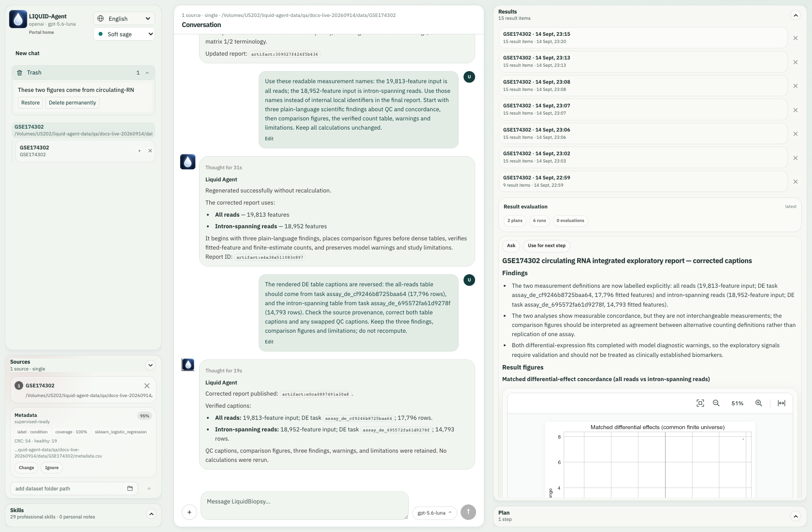Remove the GSE174302 source
This screenshot has width=812, height=532.
click(147, 385)
